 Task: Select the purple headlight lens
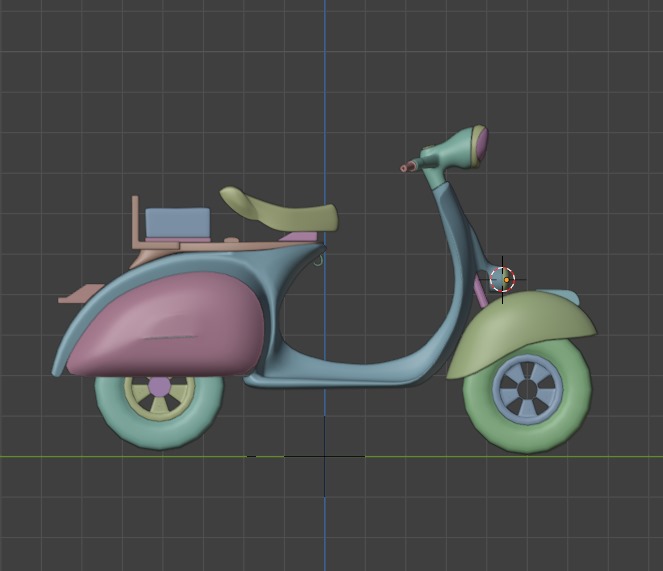(x=483, y=143)
